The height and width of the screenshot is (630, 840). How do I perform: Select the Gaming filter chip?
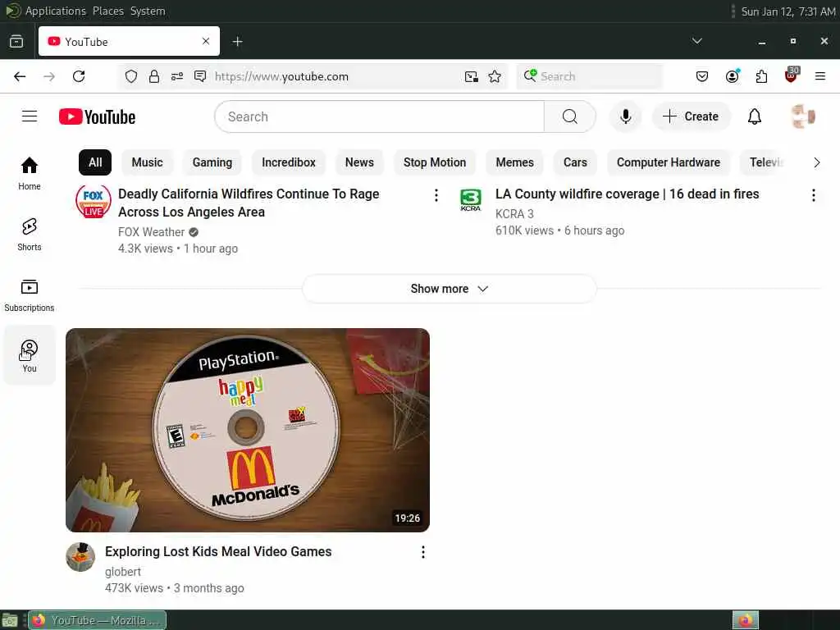(x=212, y=162)
